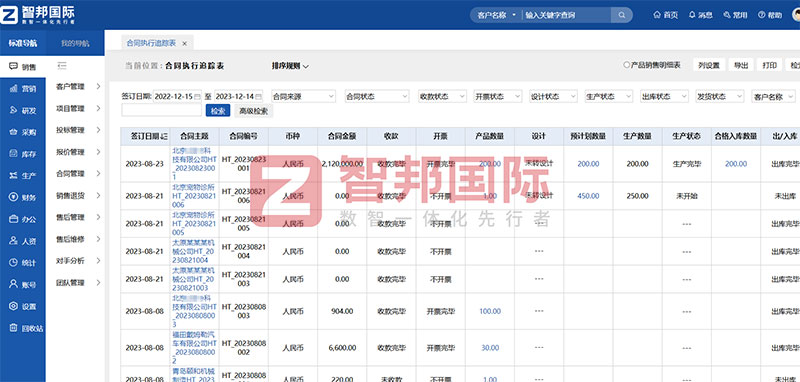Open calendar for start date 2022-12-15
This screenshot has width=800, height=382.
click(x=197, y=96)
